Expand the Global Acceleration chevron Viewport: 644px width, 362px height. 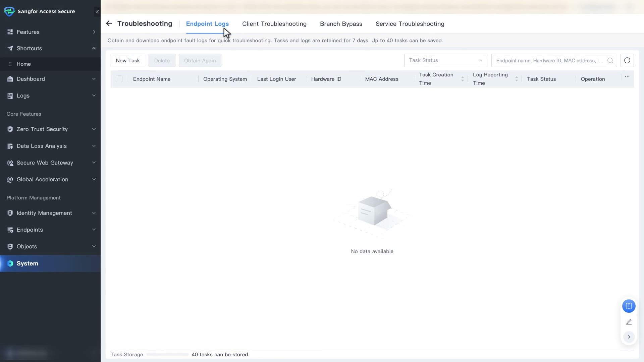click(94, 179)
